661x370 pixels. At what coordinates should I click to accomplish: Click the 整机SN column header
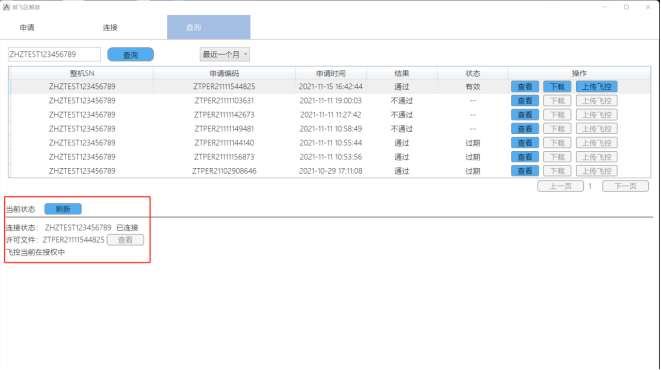82,73
